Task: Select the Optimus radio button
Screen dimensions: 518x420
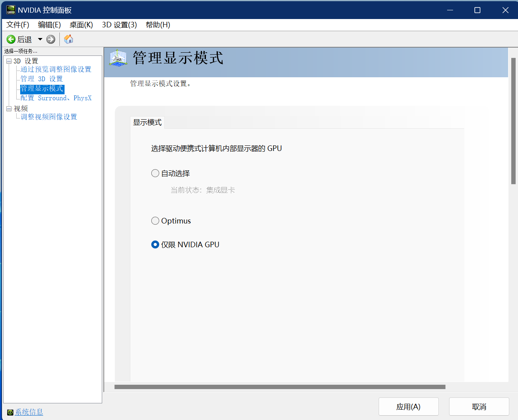Action: [155, 221]
